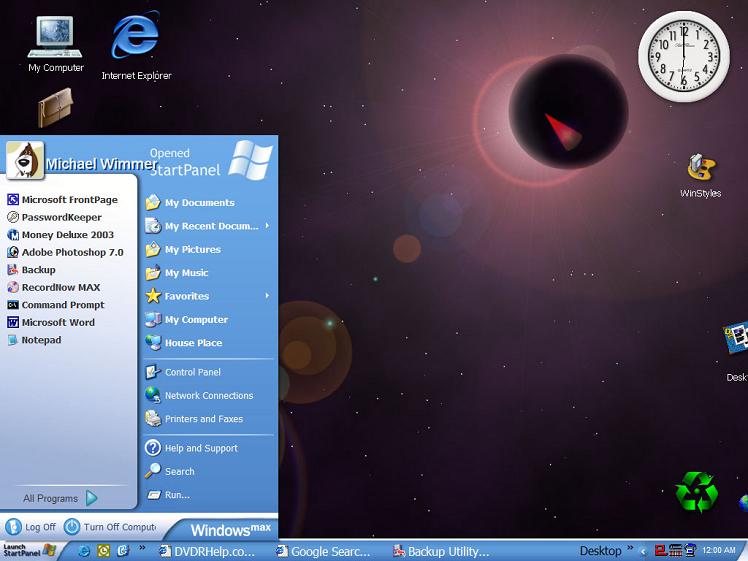Open the My Music folder

coord(177,272)
